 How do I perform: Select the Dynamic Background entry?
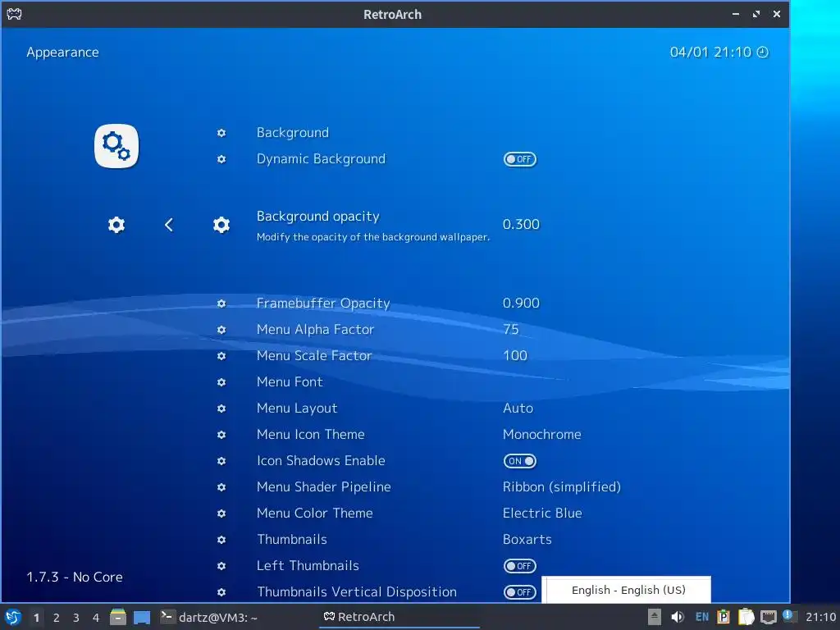point(321,159)
